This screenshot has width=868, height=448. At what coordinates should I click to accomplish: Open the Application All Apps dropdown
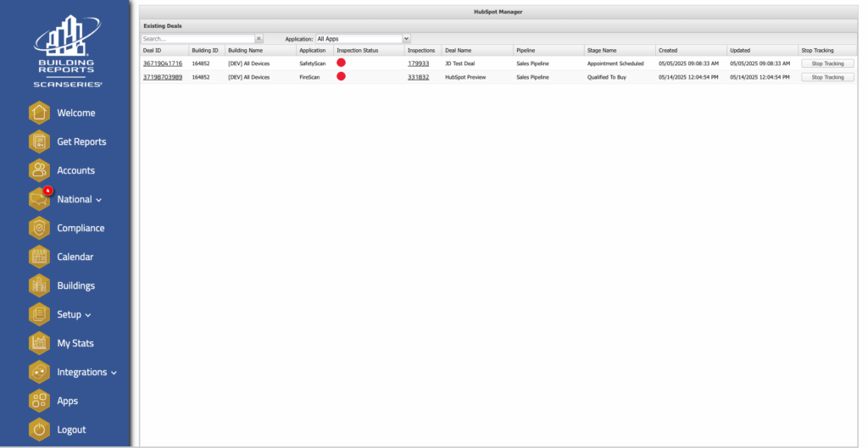click(x=363, y=39)
